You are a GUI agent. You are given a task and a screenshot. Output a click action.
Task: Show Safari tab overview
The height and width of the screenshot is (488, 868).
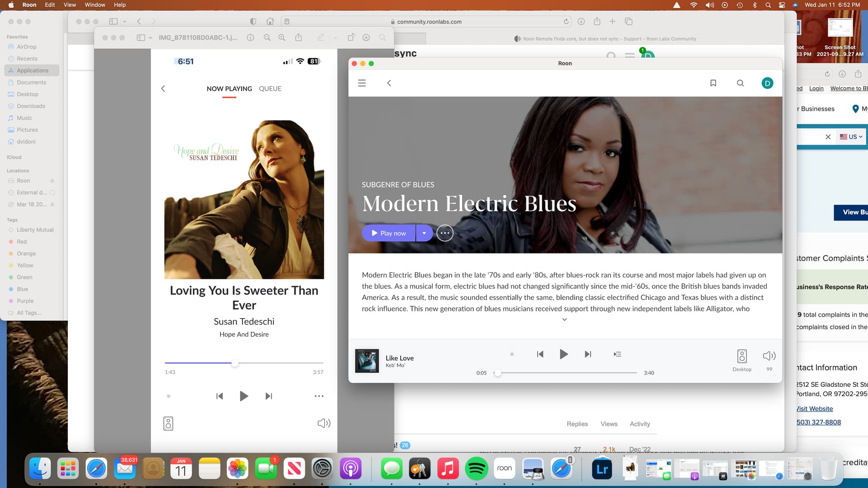click(628, 21)
